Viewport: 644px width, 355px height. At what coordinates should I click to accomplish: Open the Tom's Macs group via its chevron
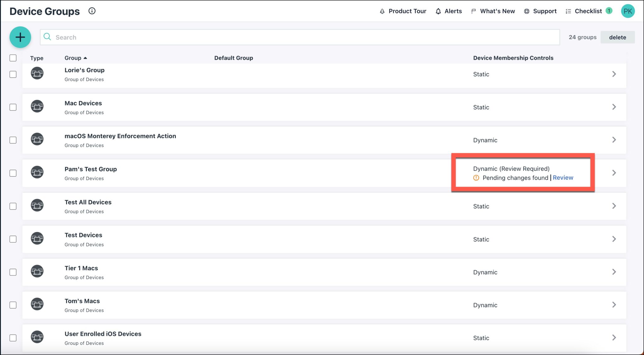tap(614, 305)
